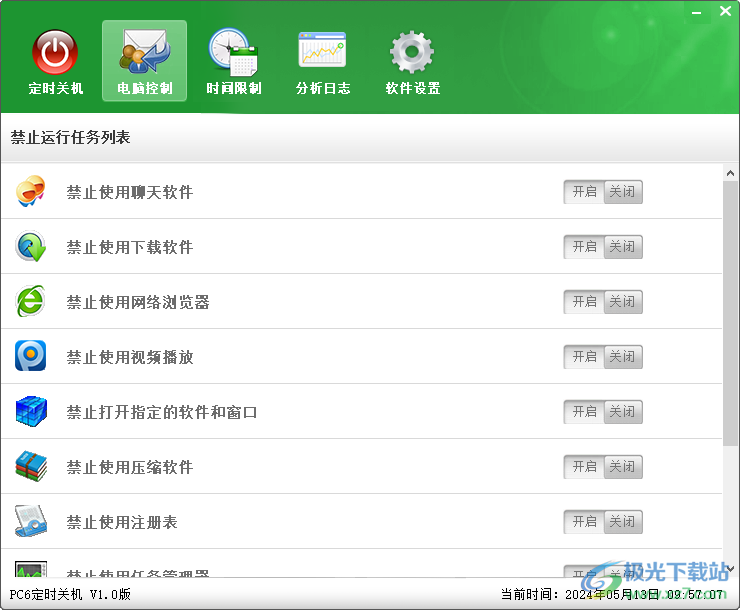Click the 禁止运行任务列表 heading

pos(70,137)
